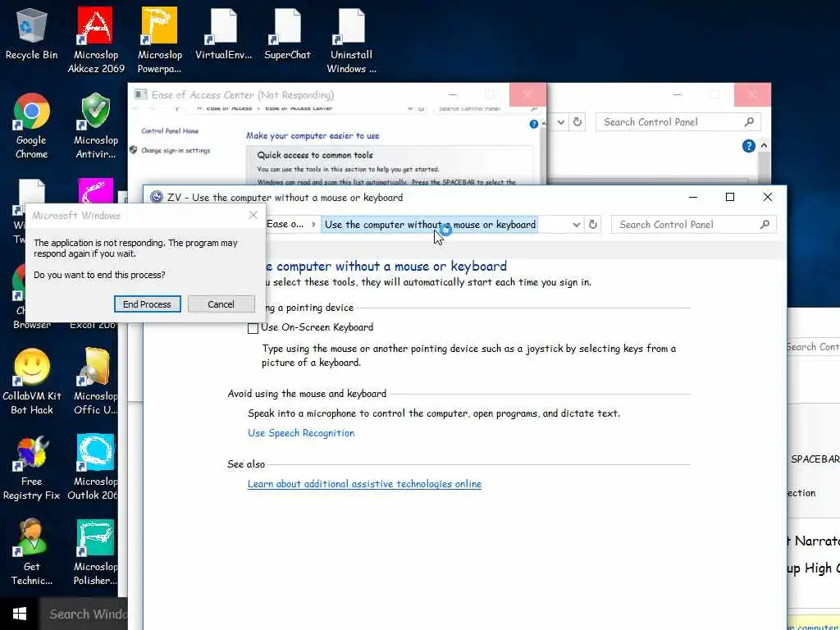Viewport: 840px width, 630px height.
Task: Click refresh icon in background Control Panel window
Action: [x=577, y=121]
